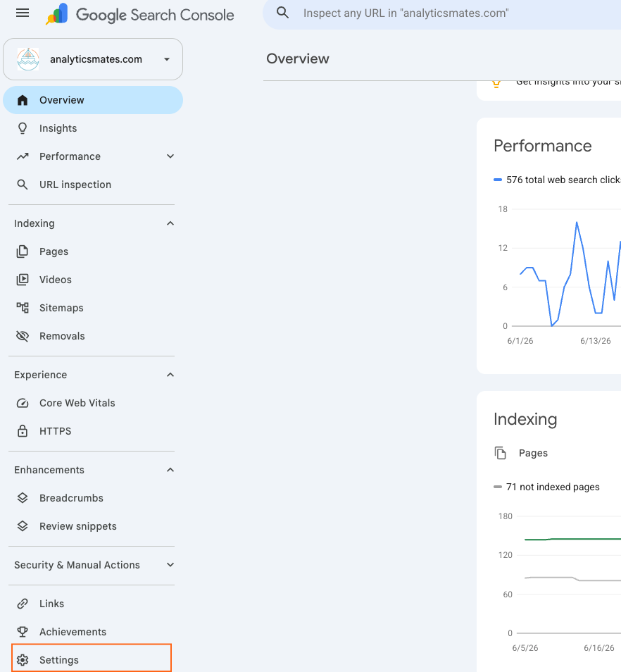Screen dimensions: 621x672
Task: Expand Security & Manual Actions section
Action: (170, 565)
